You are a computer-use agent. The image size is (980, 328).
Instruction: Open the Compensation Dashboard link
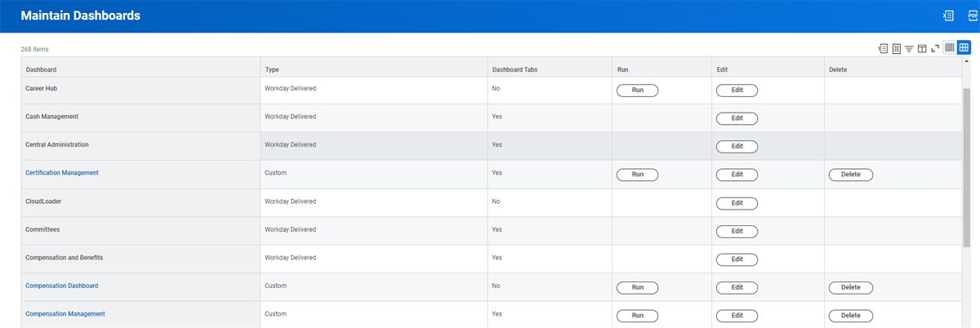(62, 286)
